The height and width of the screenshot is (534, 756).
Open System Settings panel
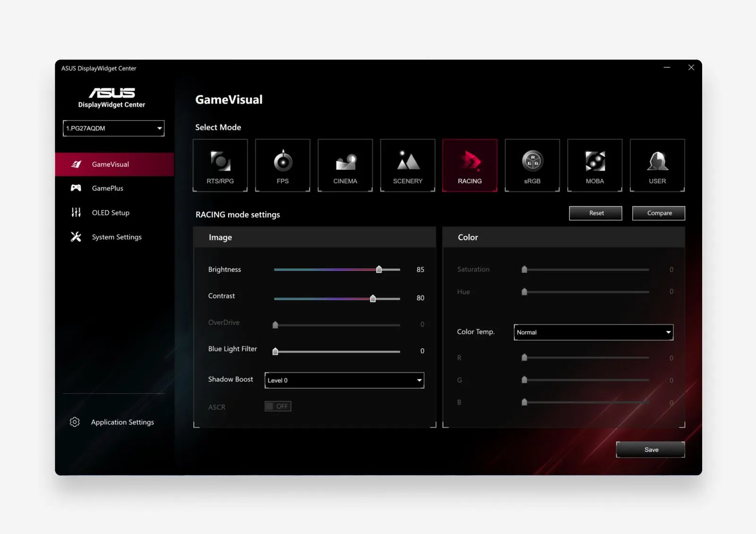click(116, 237)
